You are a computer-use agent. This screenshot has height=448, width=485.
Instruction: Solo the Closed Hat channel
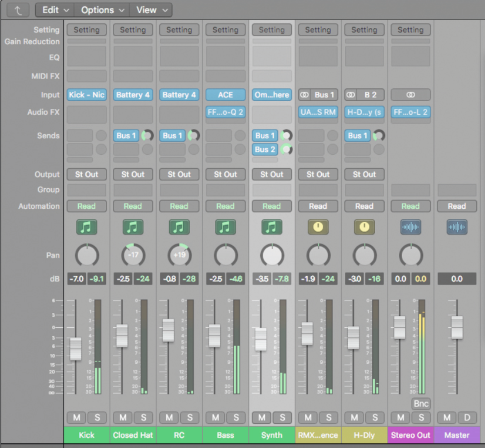[x=143, y=418]
